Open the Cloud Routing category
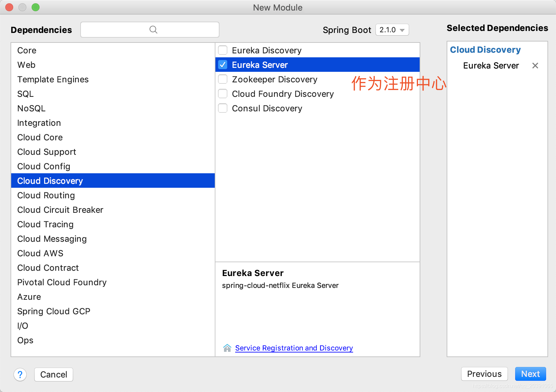 113,195
